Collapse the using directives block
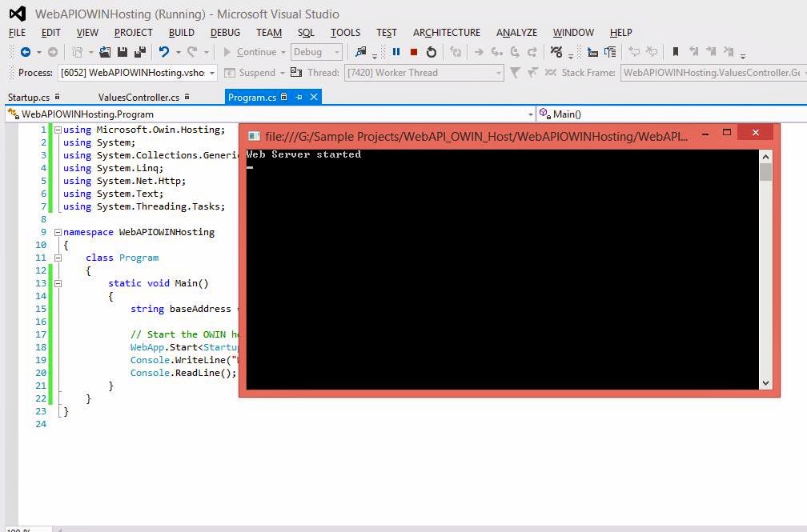This screenshot has width=807, height=532. point(58,130)
